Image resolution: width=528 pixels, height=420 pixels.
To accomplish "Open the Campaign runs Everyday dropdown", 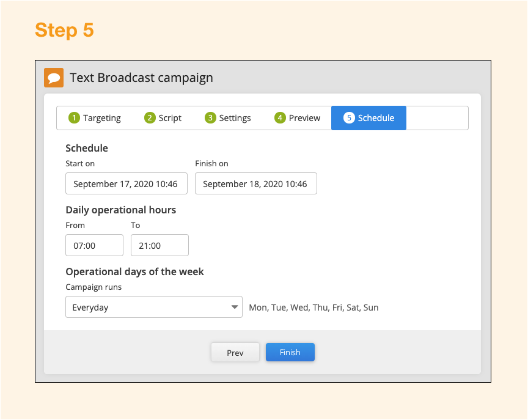I will 154,307.
